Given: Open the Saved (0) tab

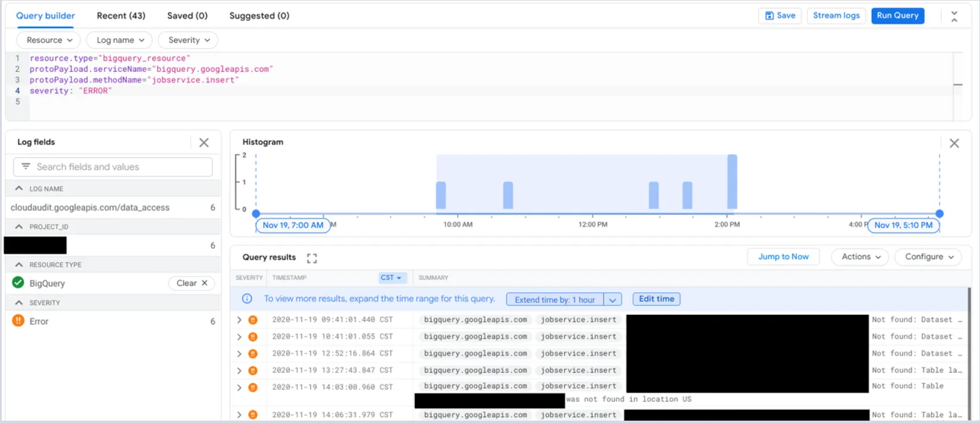Looking at the screenshot, I should [x=187, y=15].
